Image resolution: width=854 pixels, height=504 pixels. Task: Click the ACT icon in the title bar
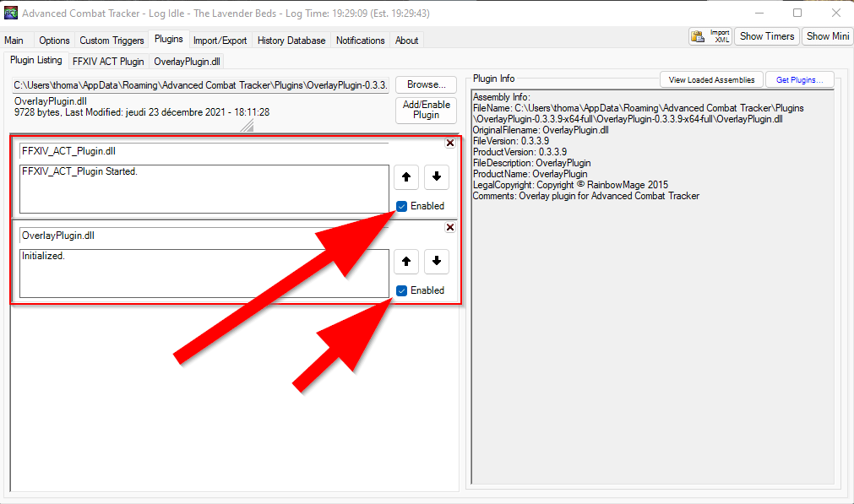tap(10, 12)
